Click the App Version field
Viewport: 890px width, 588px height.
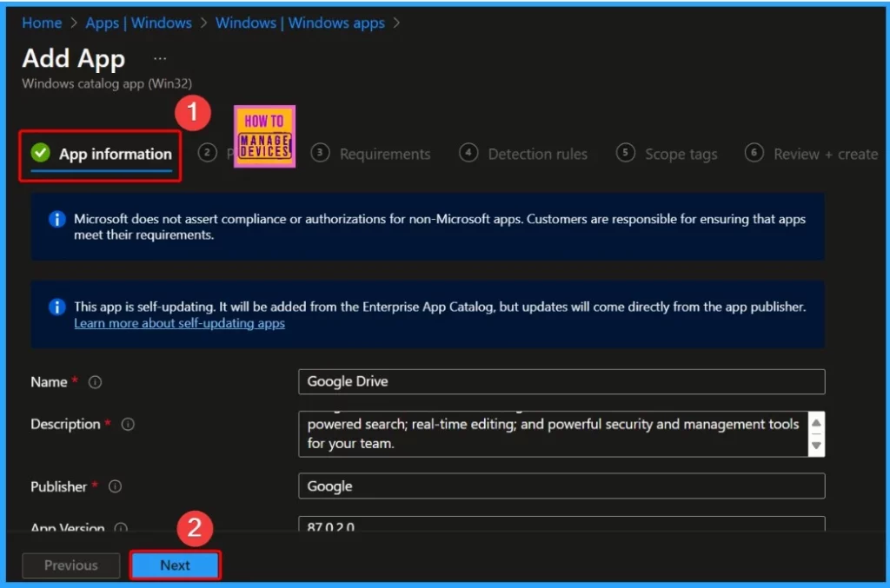(561, 525)
